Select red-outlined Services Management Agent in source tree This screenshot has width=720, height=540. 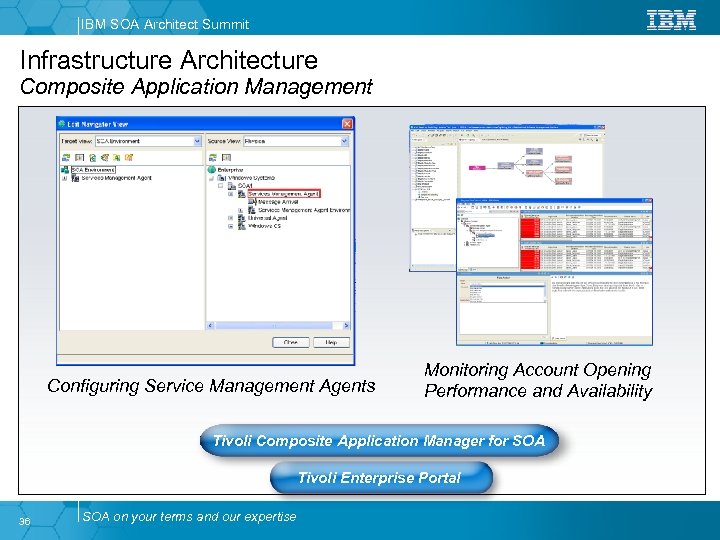pyautogui.click(x=284, y=194)
